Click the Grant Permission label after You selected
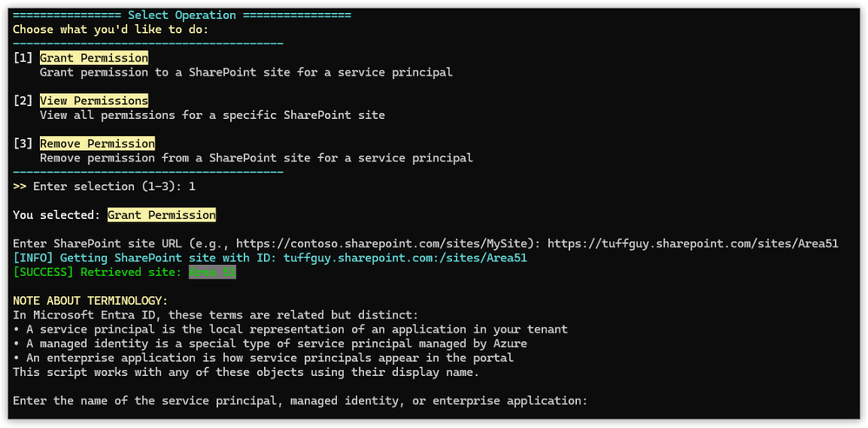Image resolution: width=868 pixels, height=428 pixels. tap(162, 214)
